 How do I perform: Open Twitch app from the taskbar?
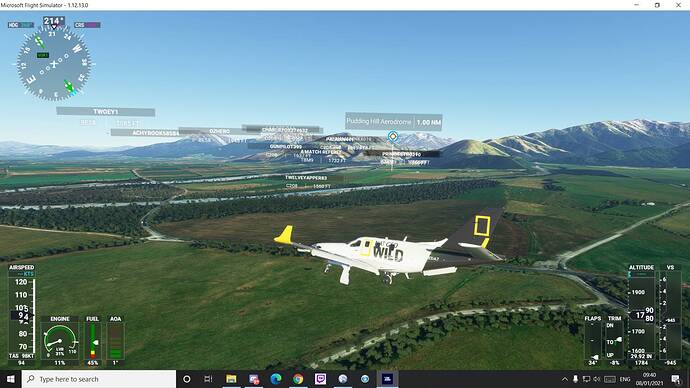(x=320, y=379)
